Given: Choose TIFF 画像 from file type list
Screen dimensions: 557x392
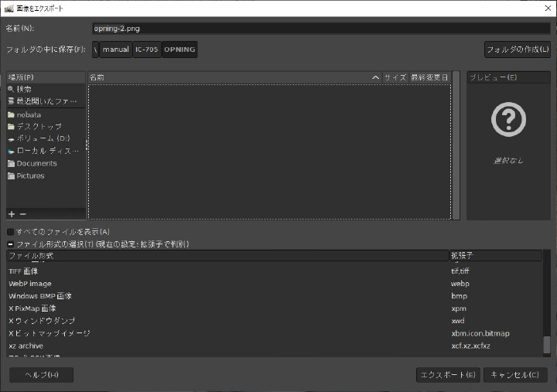Looking at the screenshot, I should (24, 271).
